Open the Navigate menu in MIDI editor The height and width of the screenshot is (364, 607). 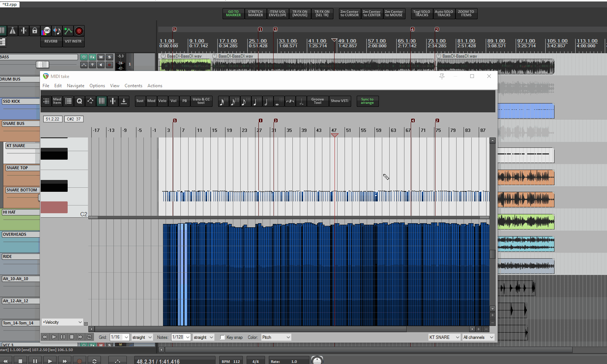coord(75,86)
